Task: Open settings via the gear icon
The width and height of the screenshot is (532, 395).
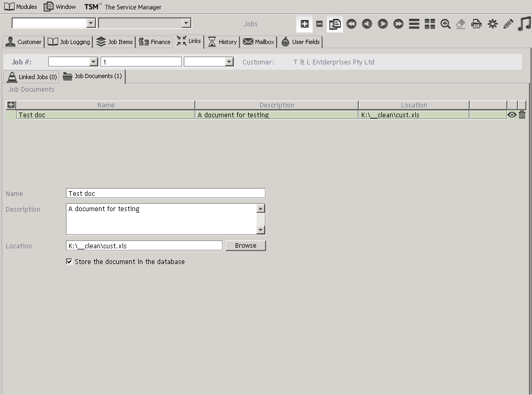Action: pyautogui.click(x=493, y=24)
